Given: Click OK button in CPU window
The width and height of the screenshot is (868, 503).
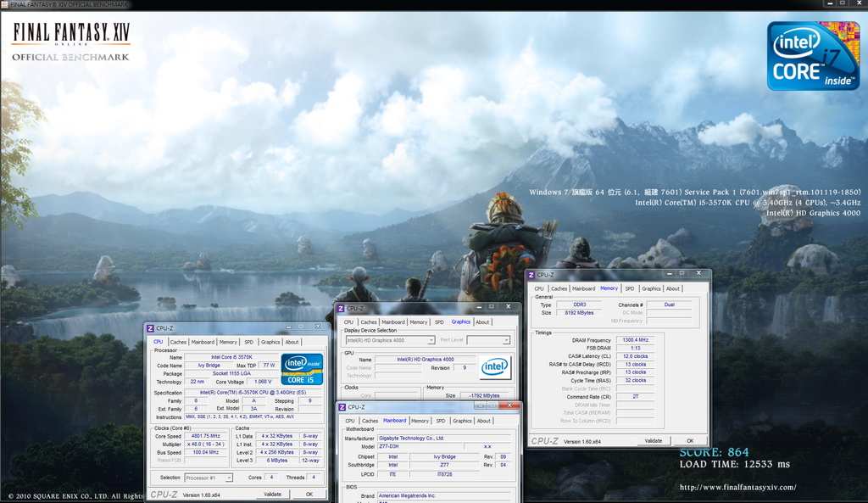Looking at the screenshot, I should [x=309, y=495].
